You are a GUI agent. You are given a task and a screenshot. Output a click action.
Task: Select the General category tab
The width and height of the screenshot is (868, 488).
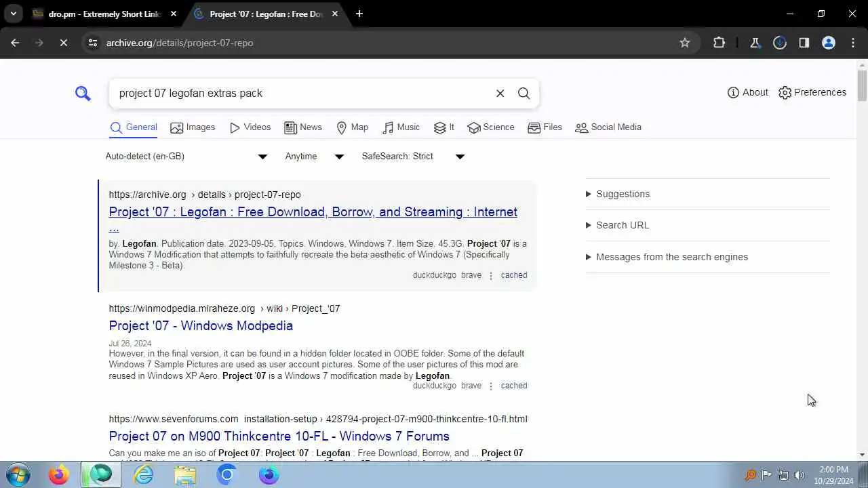click(134, 127)
